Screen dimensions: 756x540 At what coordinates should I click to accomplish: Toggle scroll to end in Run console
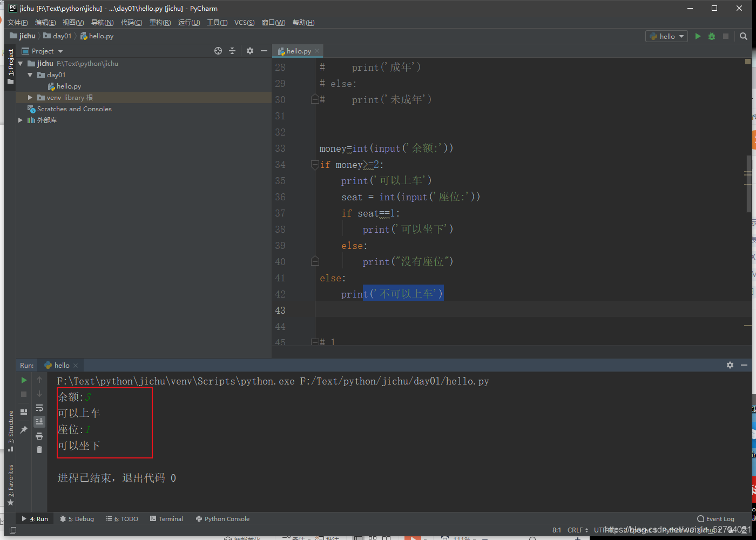(x=39, y=421)
